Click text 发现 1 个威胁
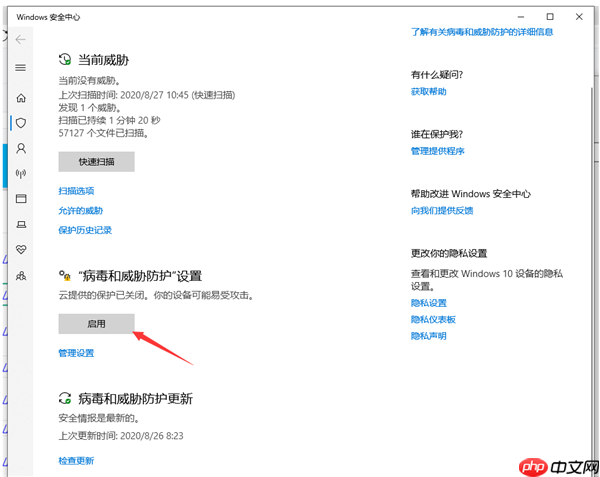The image size is (600, 477). point(90,108)
